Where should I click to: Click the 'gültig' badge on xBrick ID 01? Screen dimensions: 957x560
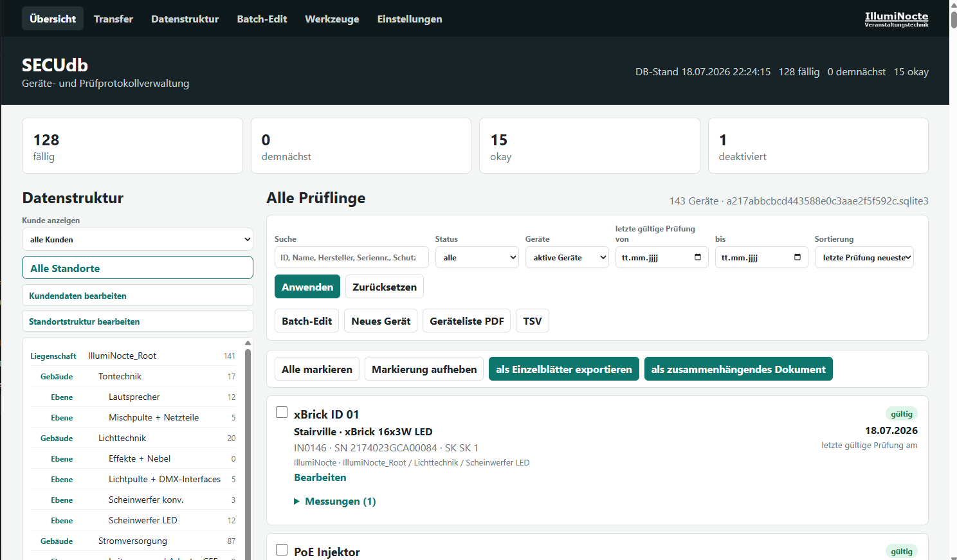click(902, 414)
